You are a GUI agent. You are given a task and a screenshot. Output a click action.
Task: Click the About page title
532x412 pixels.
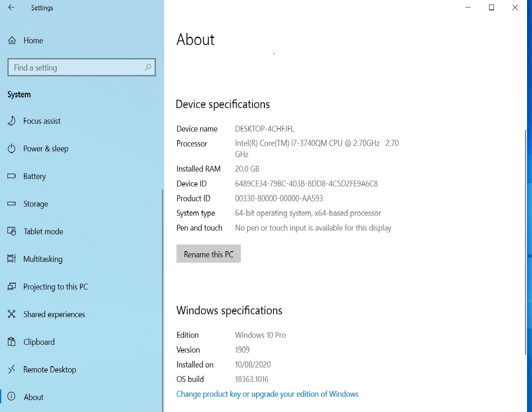(195, 40)
